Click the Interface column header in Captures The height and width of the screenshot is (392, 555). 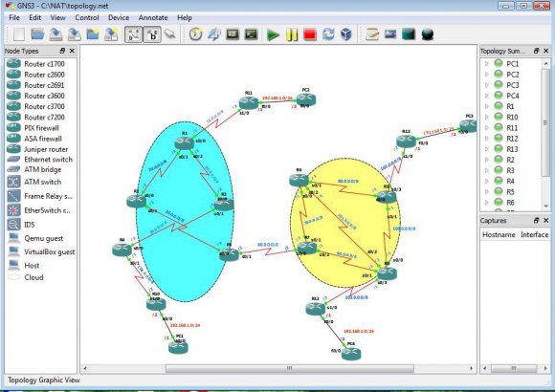(x=534, y=234)
